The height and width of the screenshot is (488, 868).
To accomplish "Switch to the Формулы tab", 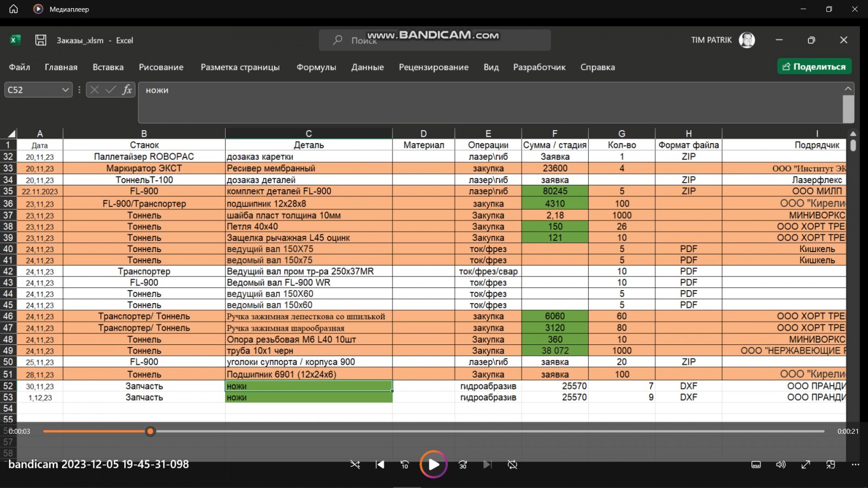I will [316, 67].
